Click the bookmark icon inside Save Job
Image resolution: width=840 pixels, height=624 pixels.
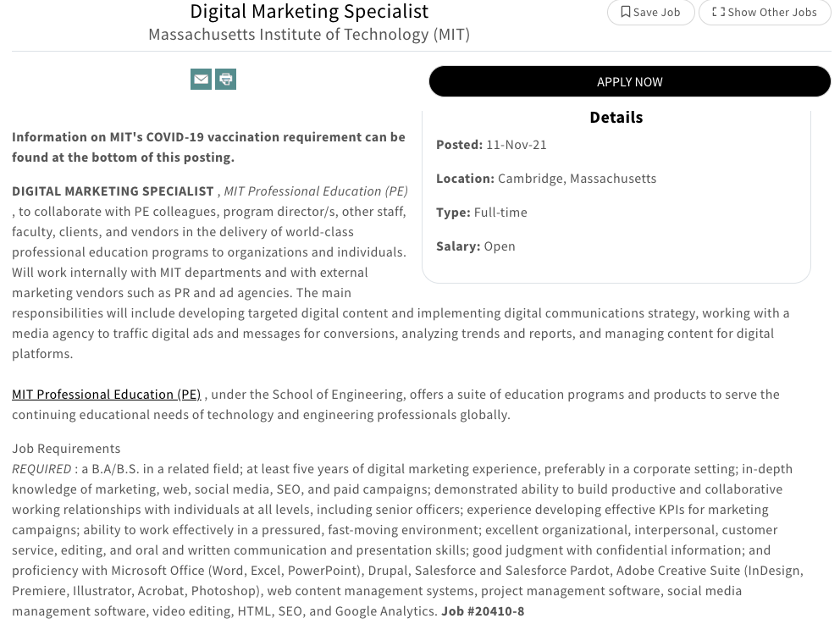pos(626,12)
